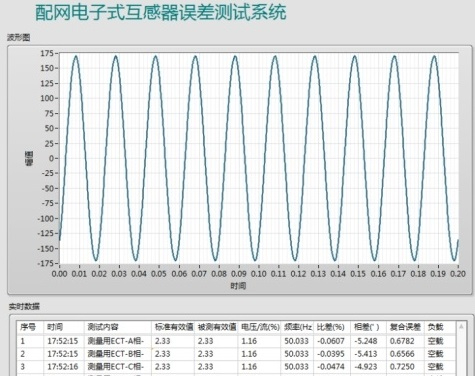Select the 频率(Hz column header
475x376 pixels.
tap(298, 327)
